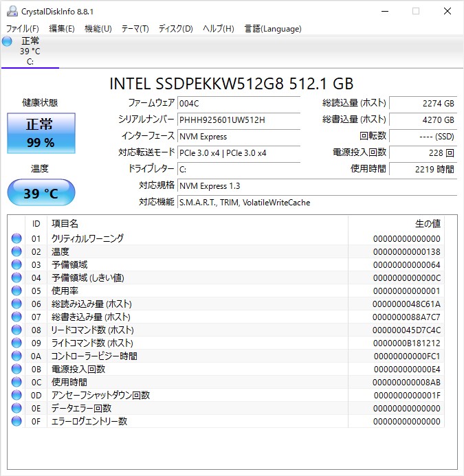Click the 39 °C temperature button

41,192
